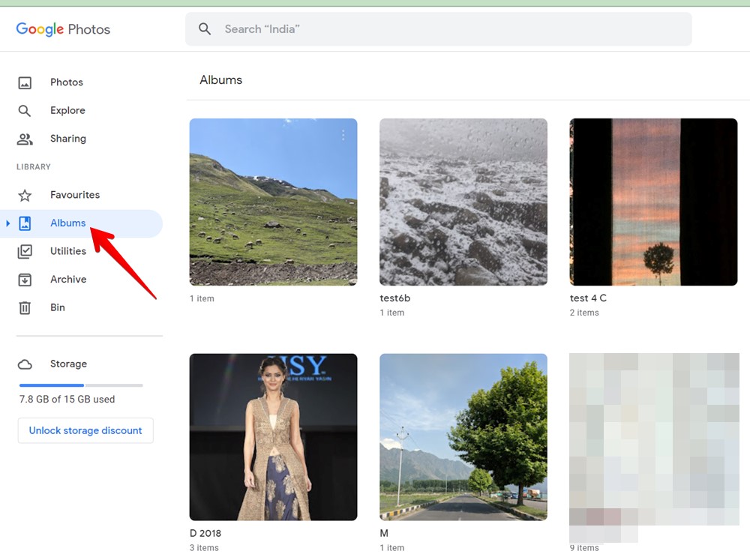Click the Storage cloud icon

pyautogui.click(x=25, y=364)
